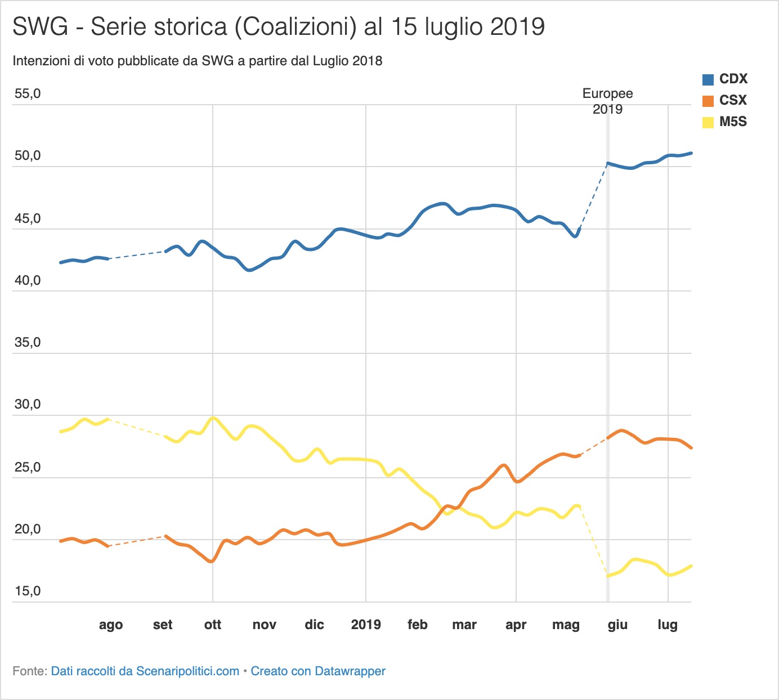Click the subtitle Intenzioni di voto text

point(198,61)
